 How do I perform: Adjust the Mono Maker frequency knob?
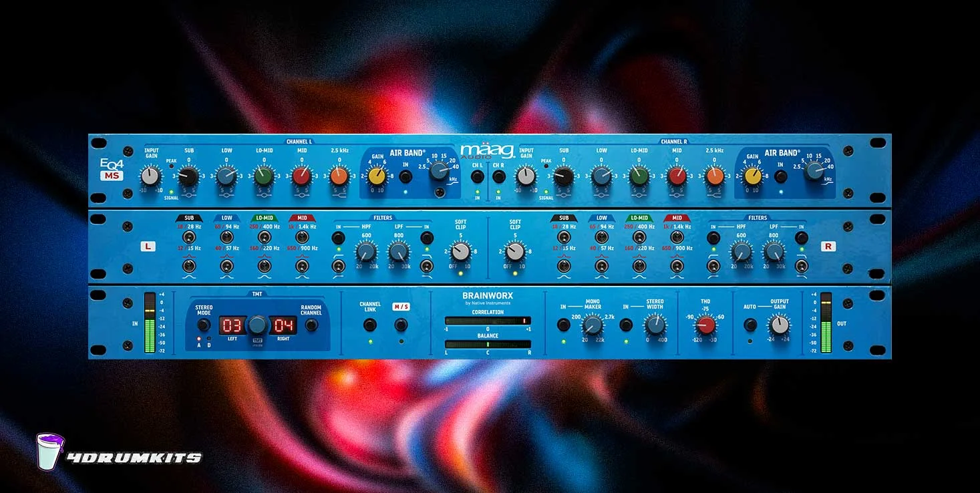tap(592, 325)
